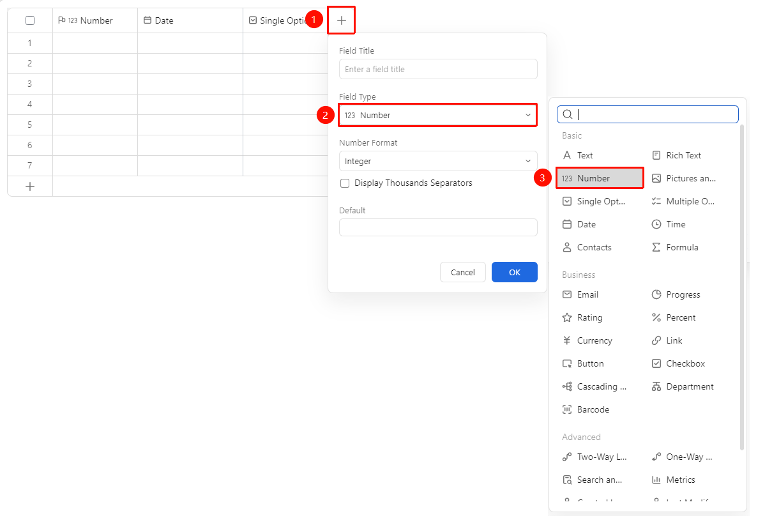765x532 pixels.
Task: Expand the Number Format Integer dropdown
Action: [x=438, y=161]
